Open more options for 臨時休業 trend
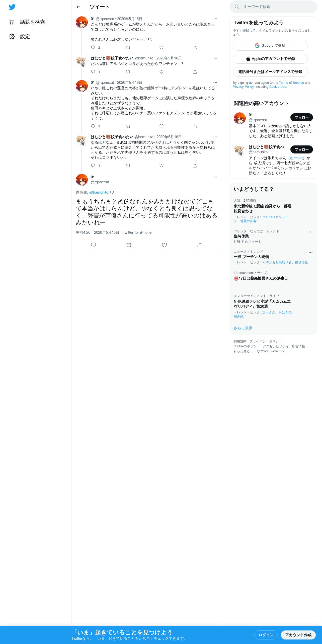 click(x=310, y=232)
